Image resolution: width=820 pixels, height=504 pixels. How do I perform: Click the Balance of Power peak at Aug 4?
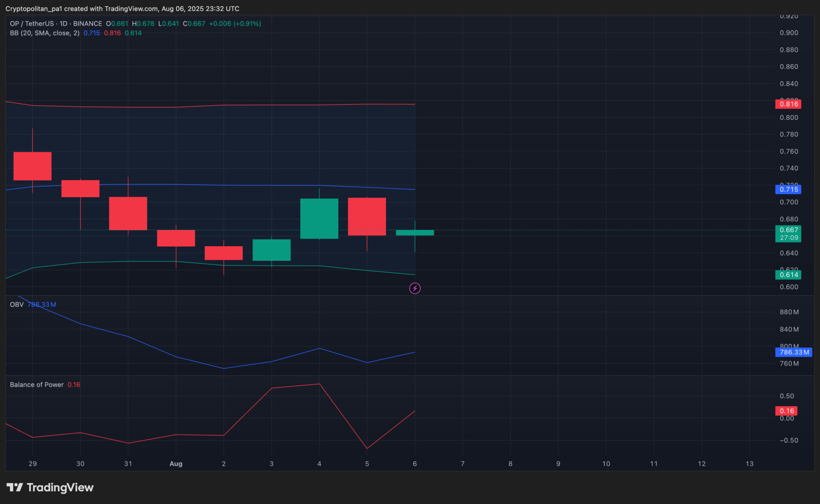(x=319, y=384)
